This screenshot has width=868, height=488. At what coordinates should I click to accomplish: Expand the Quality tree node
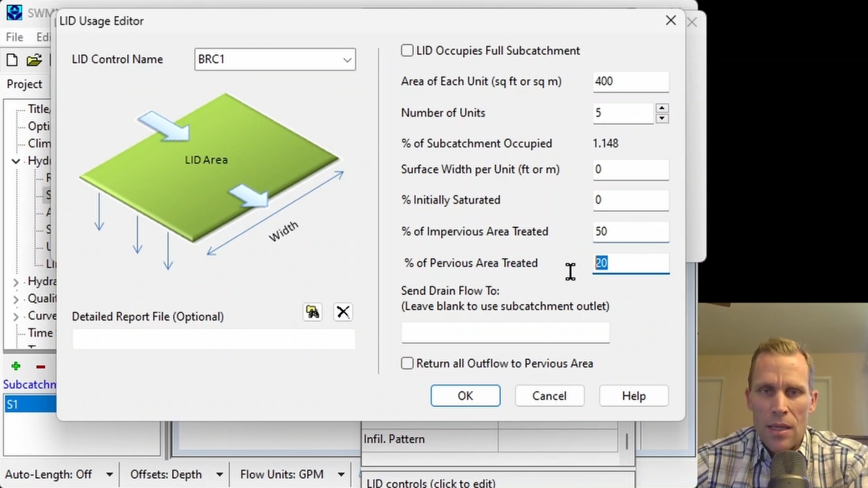point(16,300)
